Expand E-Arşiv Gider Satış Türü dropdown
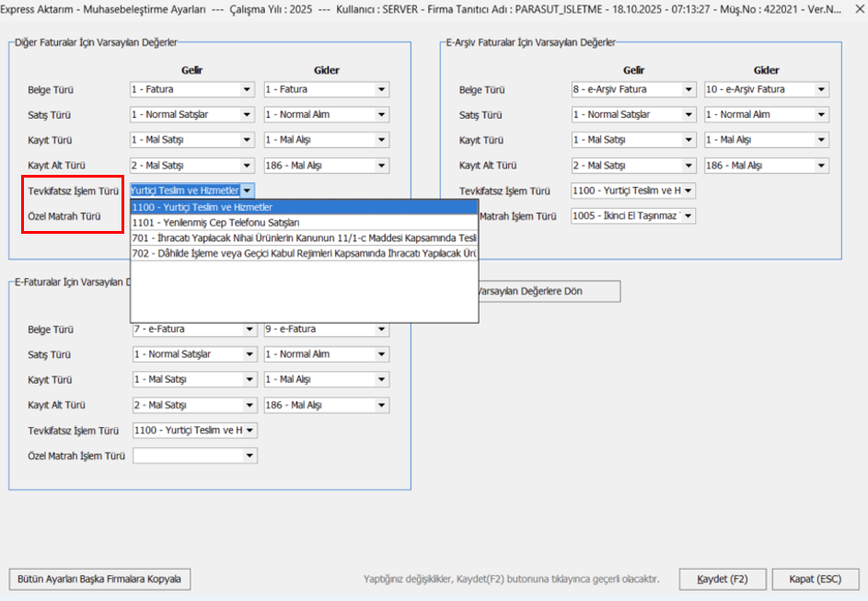This screenshot has height=601, width=868. [767, 114]
